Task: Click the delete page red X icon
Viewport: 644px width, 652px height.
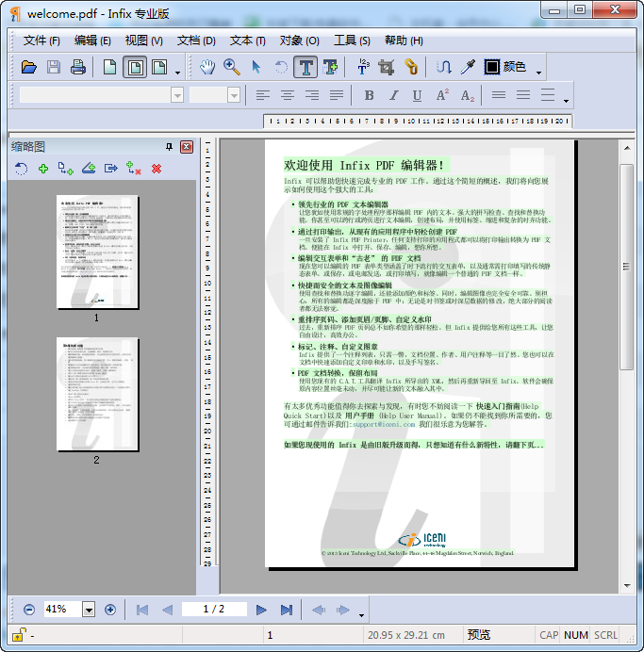Action: pos(157,169)
